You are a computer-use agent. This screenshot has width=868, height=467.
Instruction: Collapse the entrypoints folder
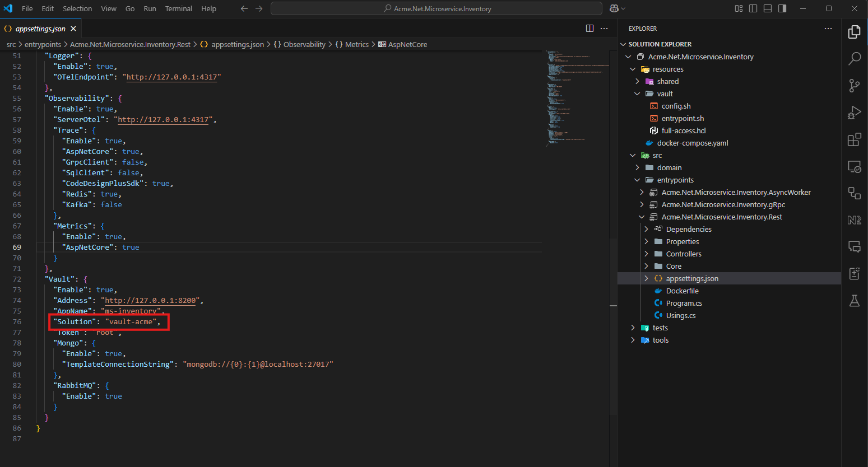(x=637, y=180)
